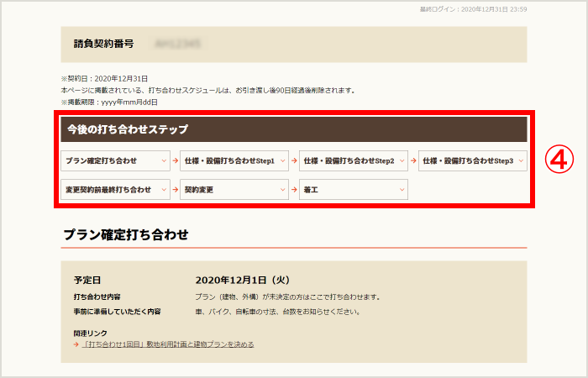Click the ※掲載期限：yyyy年mm月dd日 line
The height and width of the screenshot is (378, 588).
point(109,102)
